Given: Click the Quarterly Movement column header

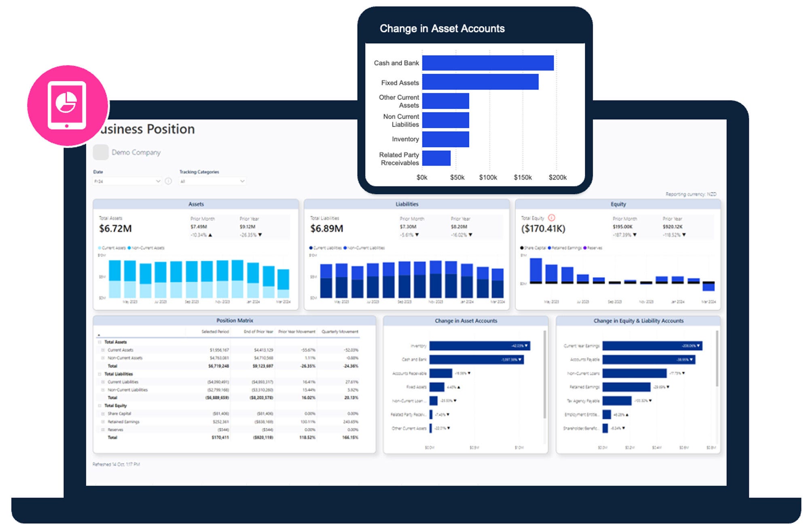Looking at the screenshot, I should click(x=340, y=331).
